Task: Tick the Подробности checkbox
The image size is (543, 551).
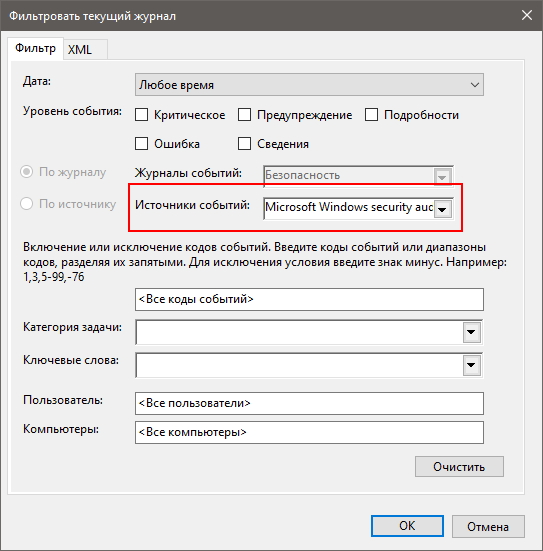Action: tap(371, 115)
